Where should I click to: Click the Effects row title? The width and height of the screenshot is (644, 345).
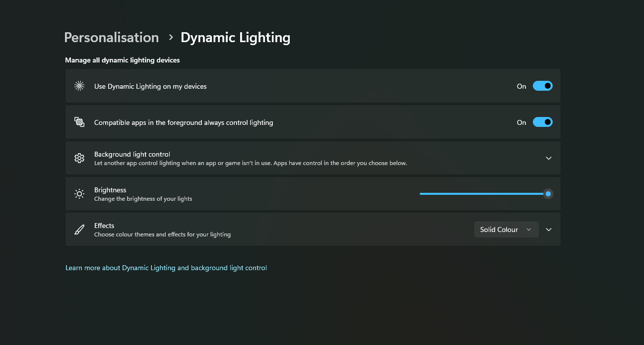point(104,226)
